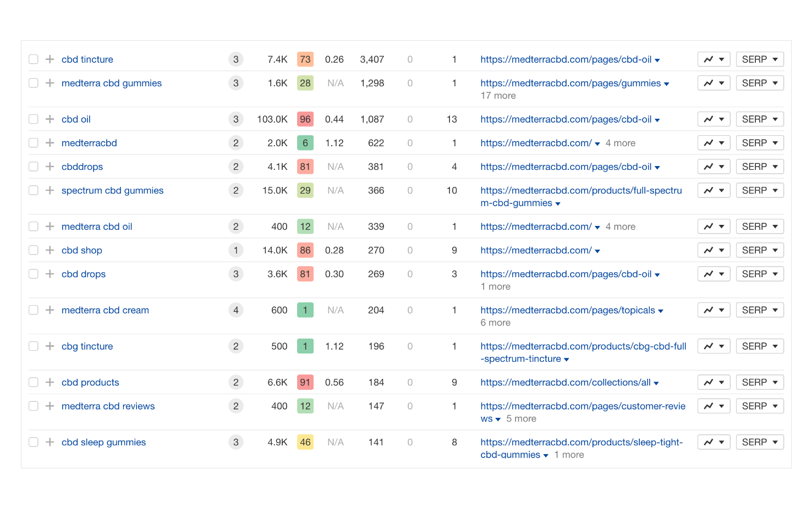The image size is (812, 508).
Task: Click the 5 more text beside customer-reviews URL
Action: (x=522, y=419)
